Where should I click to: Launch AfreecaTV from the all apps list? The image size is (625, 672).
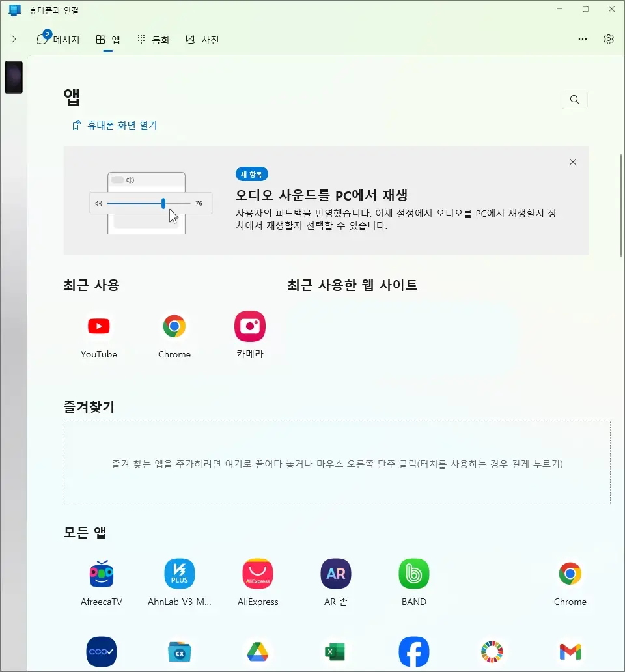[x=101, y=574]
